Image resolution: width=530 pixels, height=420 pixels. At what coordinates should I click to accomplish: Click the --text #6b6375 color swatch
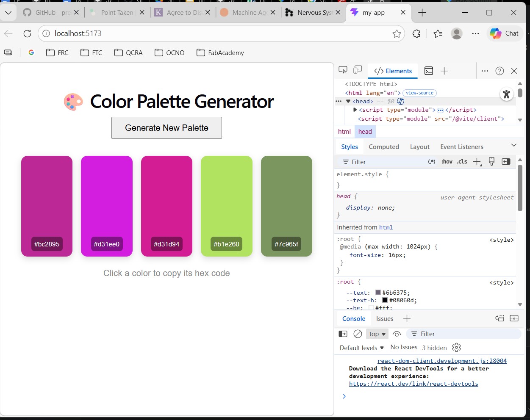(x=378, y=293)
